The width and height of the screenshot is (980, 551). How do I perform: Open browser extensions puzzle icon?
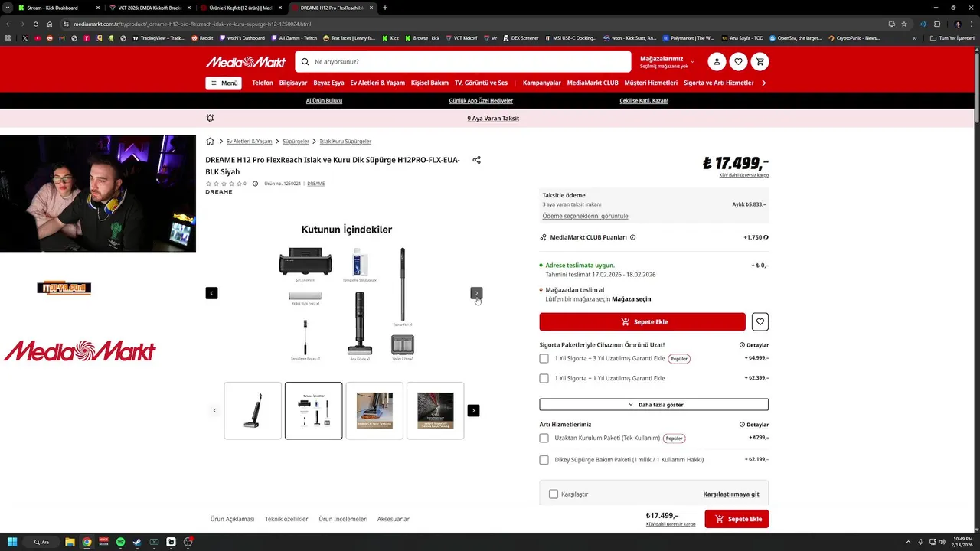coord(936,24)
